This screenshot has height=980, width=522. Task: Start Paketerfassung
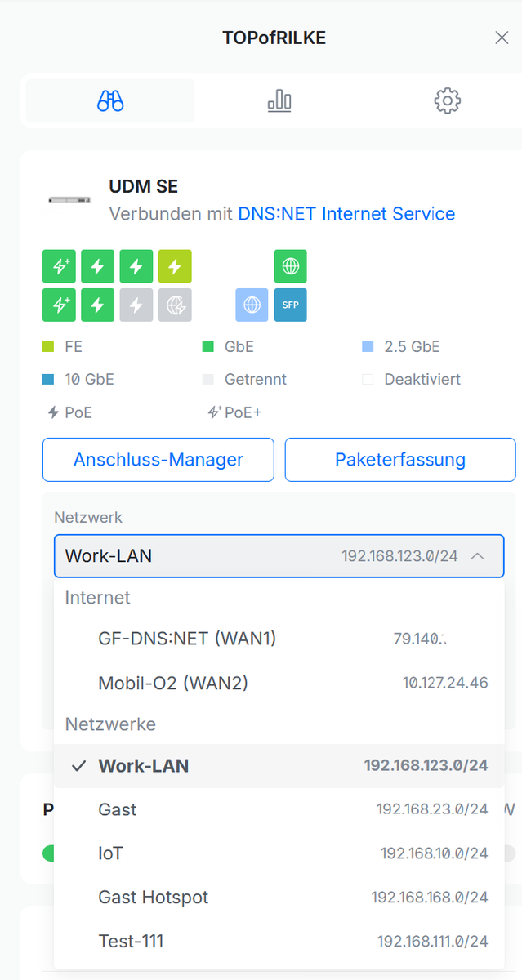[x=400, y=460]
